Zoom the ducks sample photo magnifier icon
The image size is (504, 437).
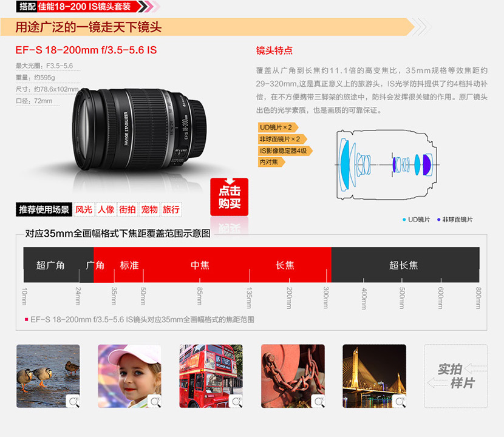pyautogui.click(x=73, y=401)
